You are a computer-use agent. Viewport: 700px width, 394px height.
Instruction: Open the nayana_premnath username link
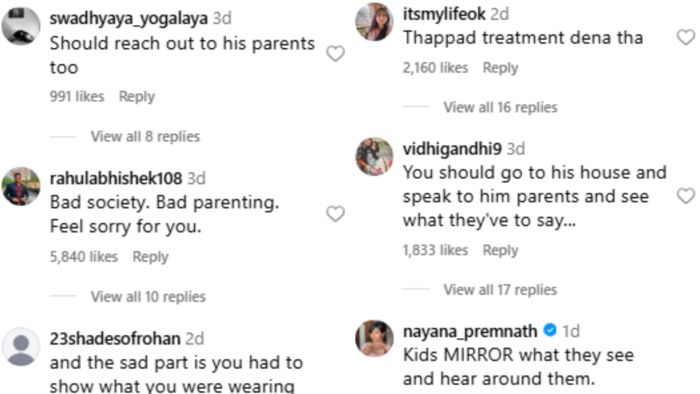470,331
